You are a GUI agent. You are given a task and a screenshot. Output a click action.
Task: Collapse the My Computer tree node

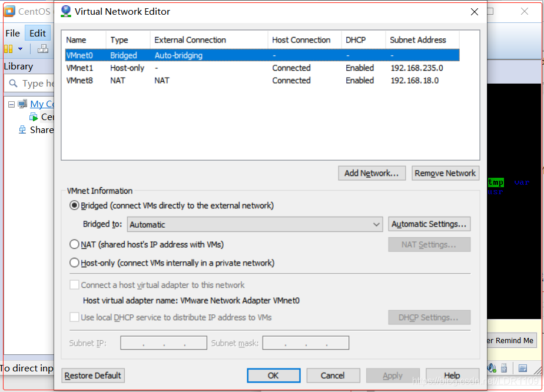point(11,104)
